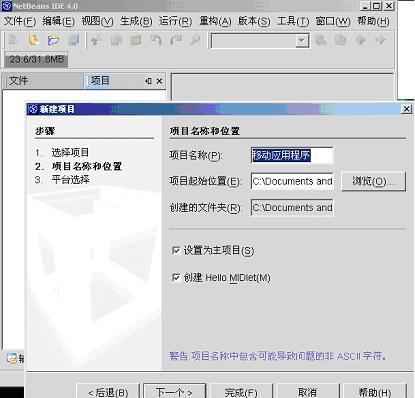Viewport: 415px width, 398px height.
Task: Close the 新建项目 dialog
Action: (407, 109)
